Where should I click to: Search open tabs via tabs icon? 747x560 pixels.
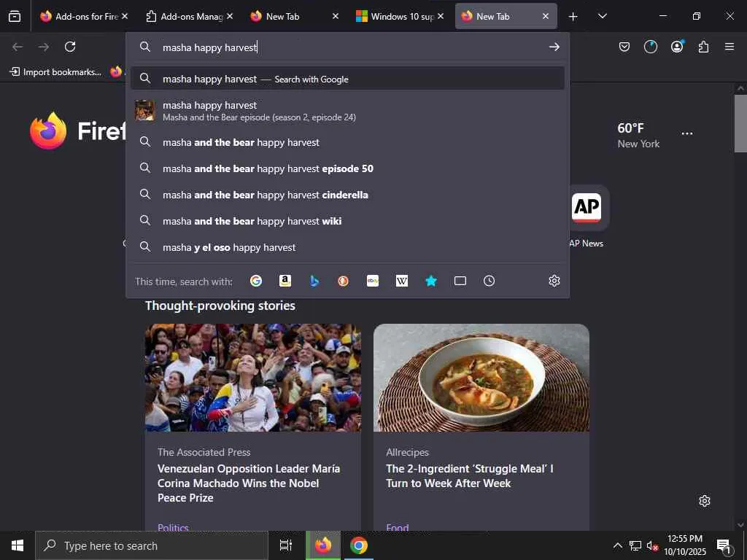460,281
